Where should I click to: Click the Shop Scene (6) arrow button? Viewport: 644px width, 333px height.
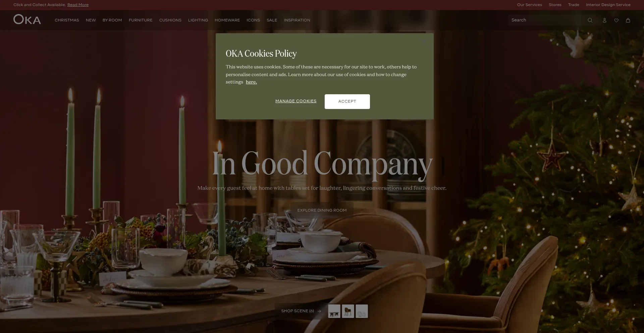pos(301,311)
